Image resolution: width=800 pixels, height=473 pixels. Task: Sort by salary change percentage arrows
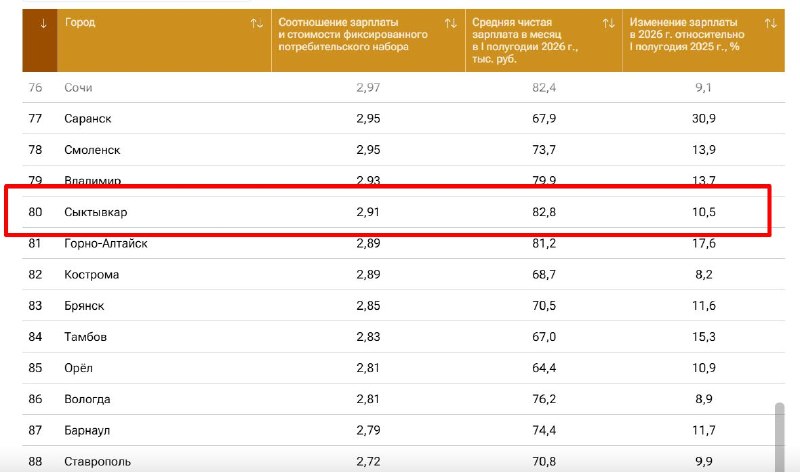tap(770, 23)
